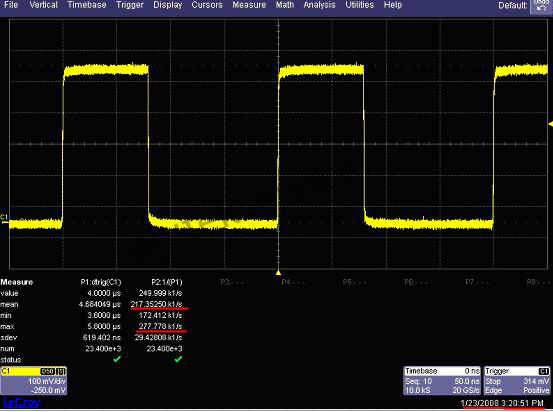Select the P2:1/(P1) measurement column header

coord(167,282)
